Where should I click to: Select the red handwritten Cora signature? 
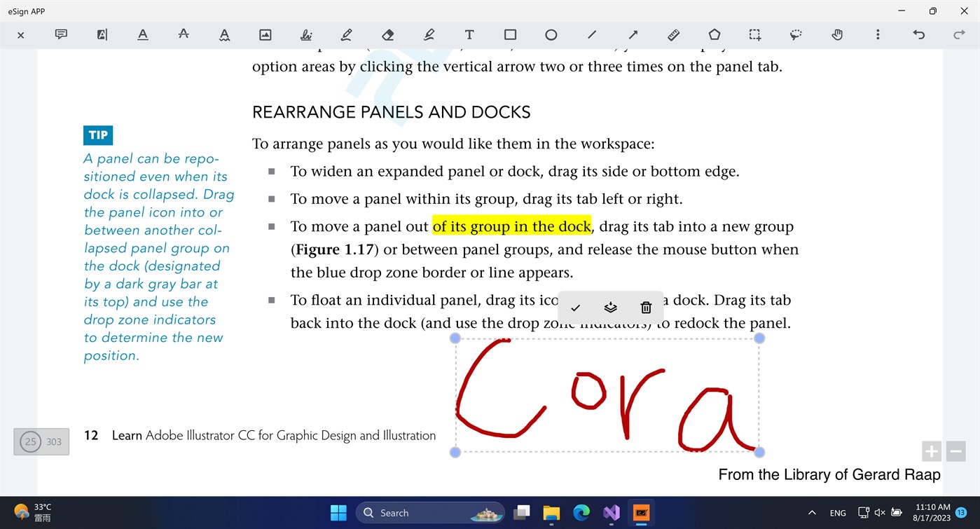(606, 396)
